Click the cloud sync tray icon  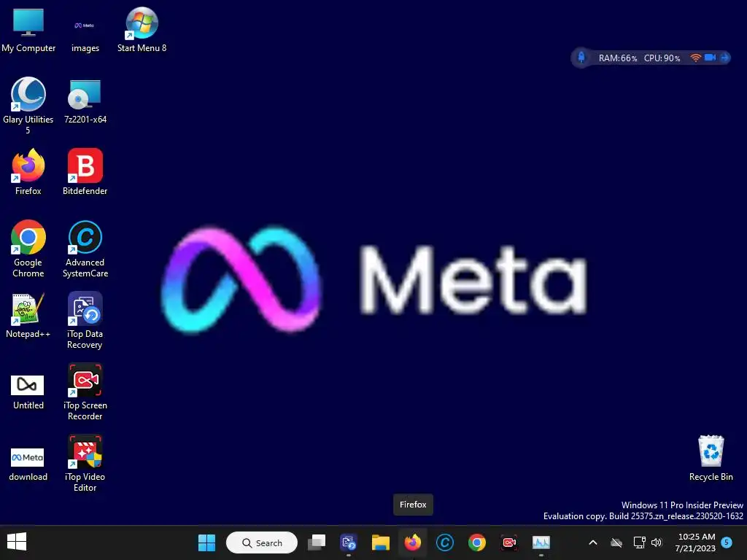pyautogui.click(x=616, y=542)
